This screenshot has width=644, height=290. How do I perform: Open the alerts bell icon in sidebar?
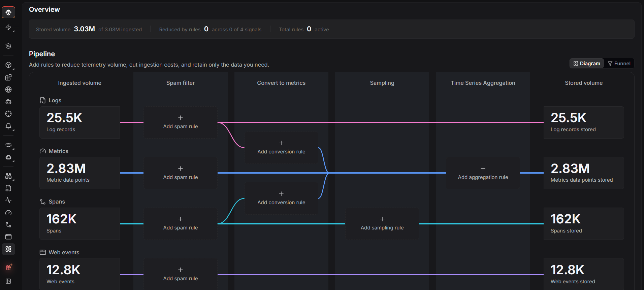coord(8,126)
